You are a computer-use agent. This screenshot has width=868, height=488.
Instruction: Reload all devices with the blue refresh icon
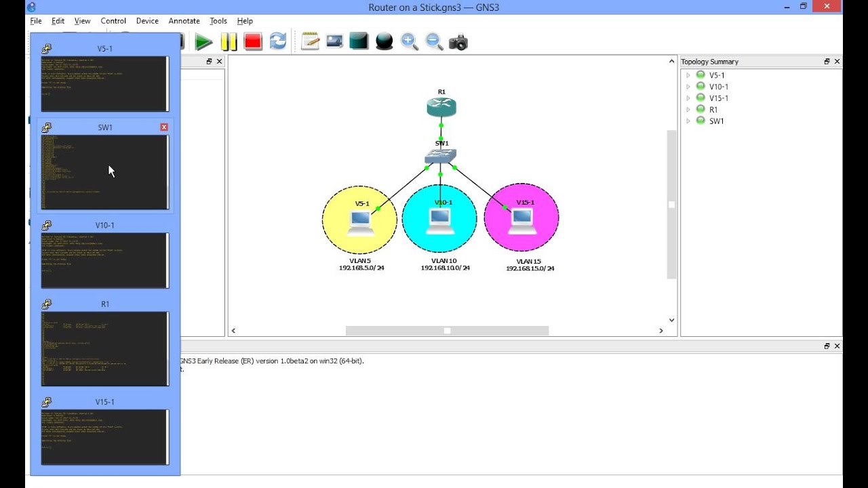278,42
